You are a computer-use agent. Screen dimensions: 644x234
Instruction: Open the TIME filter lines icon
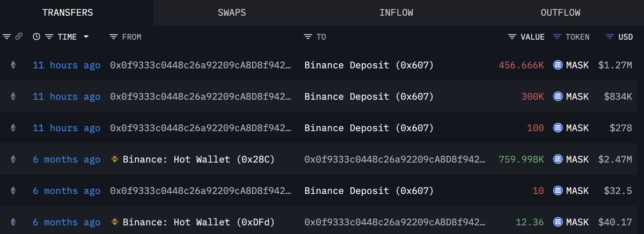pyautogui.click(x=49, y=37)
